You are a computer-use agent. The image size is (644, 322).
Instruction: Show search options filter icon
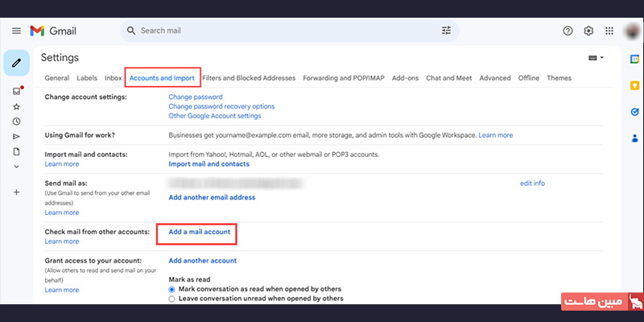coord(446,31)
